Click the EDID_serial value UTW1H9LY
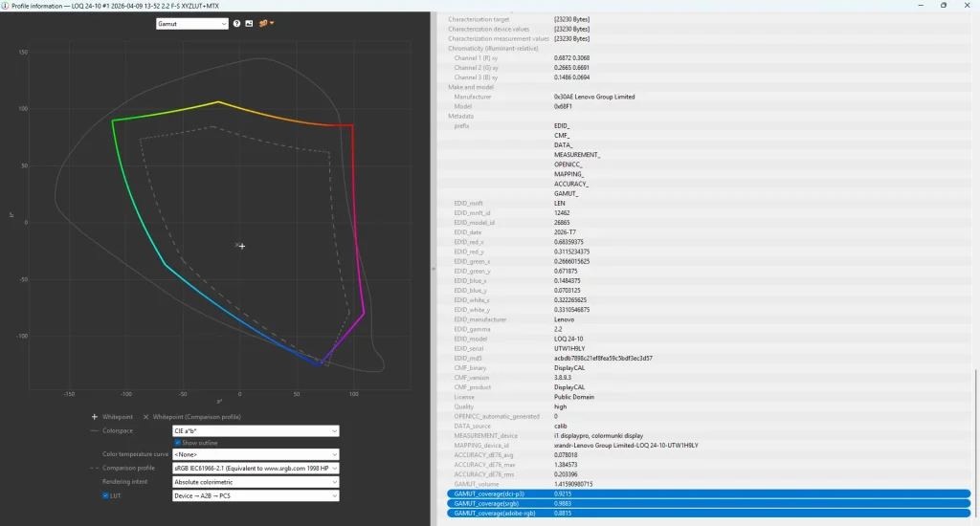Image resolution: width=980 pixels, height=526 pixels. 569,348
